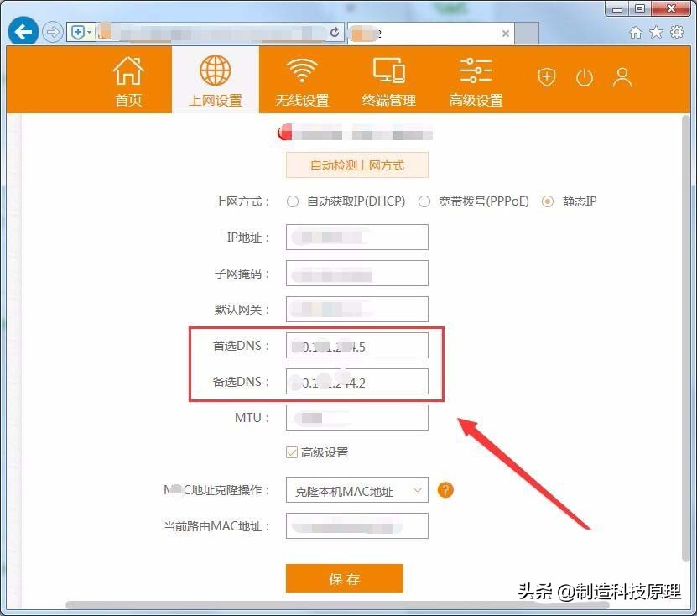Click the browser back arrow button

tap(23, 32)
